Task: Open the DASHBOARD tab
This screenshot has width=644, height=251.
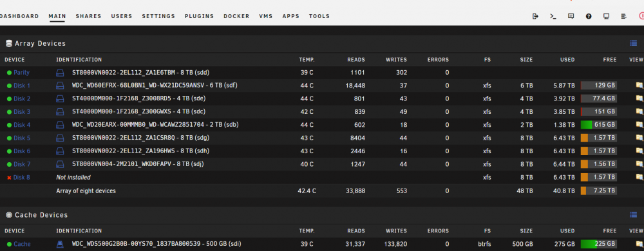Action: point(19,16)
